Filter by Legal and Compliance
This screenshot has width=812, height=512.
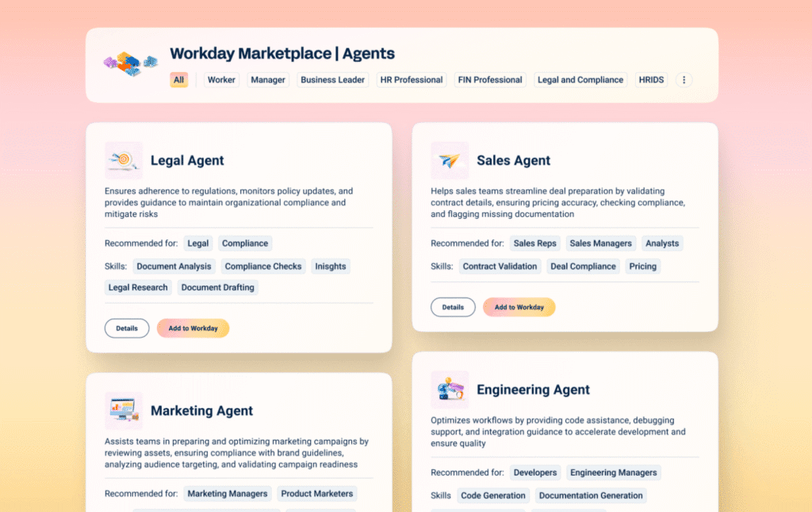[580, 80]
